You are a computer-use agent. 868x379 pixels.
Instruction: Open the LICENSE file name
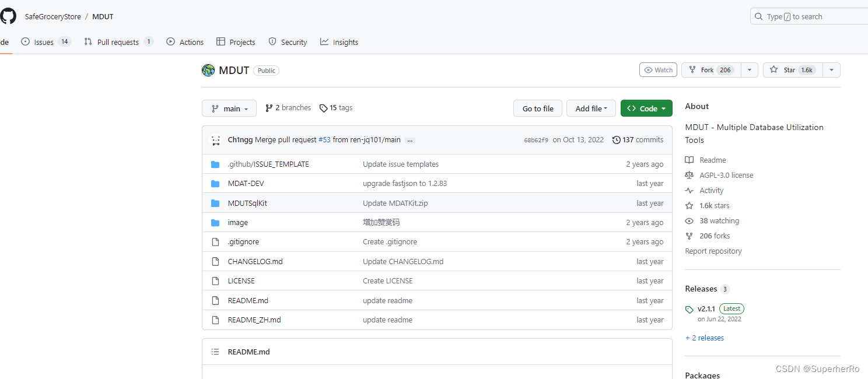click(241, 281)
